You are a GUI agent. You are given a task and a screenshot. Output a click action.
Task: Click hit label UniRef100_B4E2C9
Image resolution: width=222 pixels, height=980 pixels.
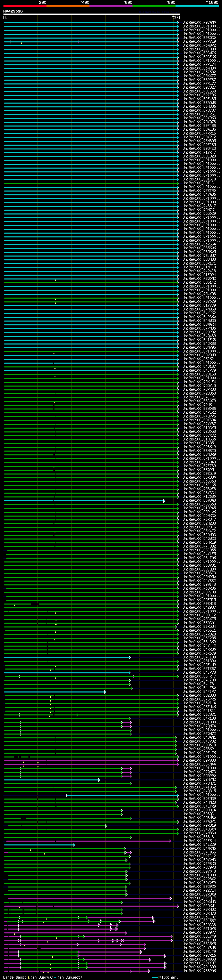click(199, 845)
